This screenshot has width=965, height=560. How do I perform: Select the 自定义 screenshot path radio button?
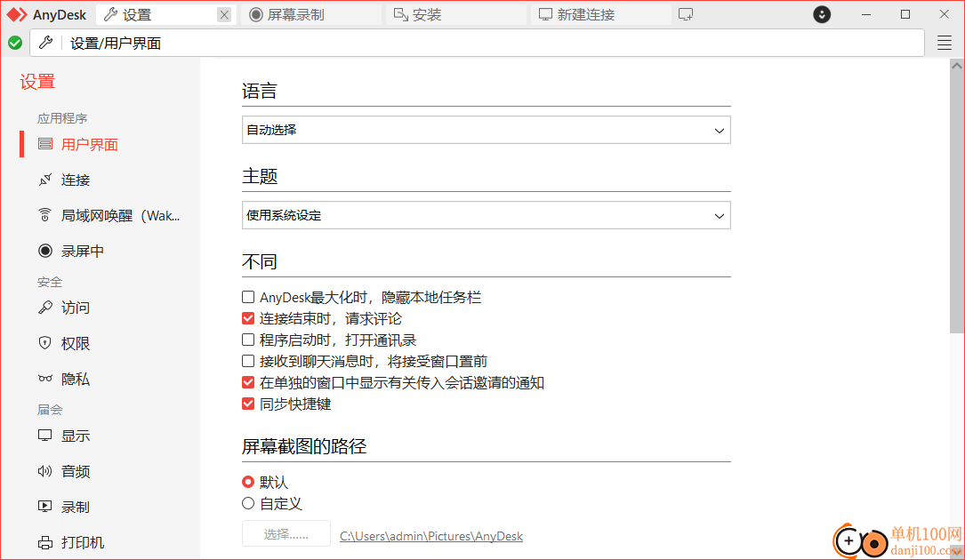coord(248,503)
